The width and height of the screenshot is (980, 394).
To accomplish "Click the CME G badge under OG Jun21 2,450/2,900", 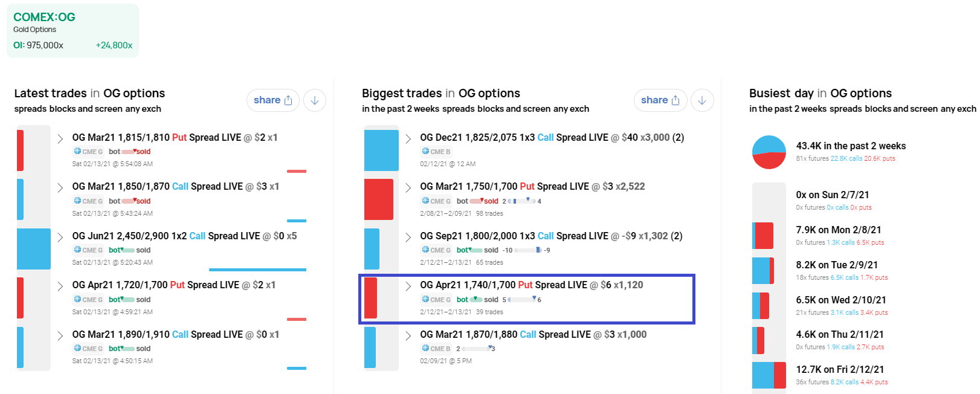I will point(88,250).
